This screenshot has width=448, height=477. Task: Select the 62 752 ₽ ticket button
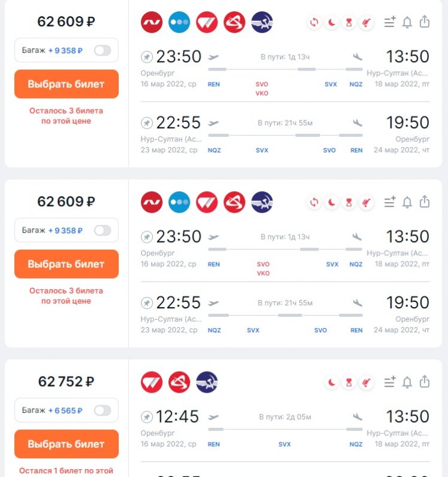(x=66, y=444)
